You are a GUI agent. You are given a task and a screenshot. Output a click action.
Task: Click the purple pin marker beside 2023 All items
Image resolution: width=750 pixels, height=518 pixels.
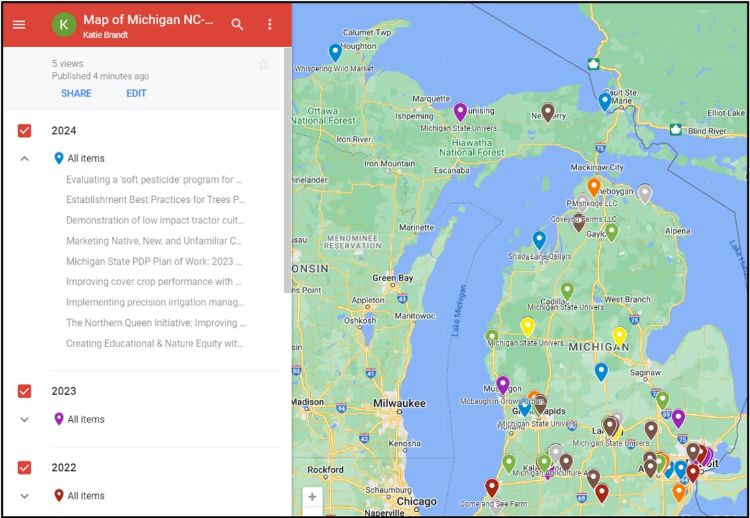59,419
